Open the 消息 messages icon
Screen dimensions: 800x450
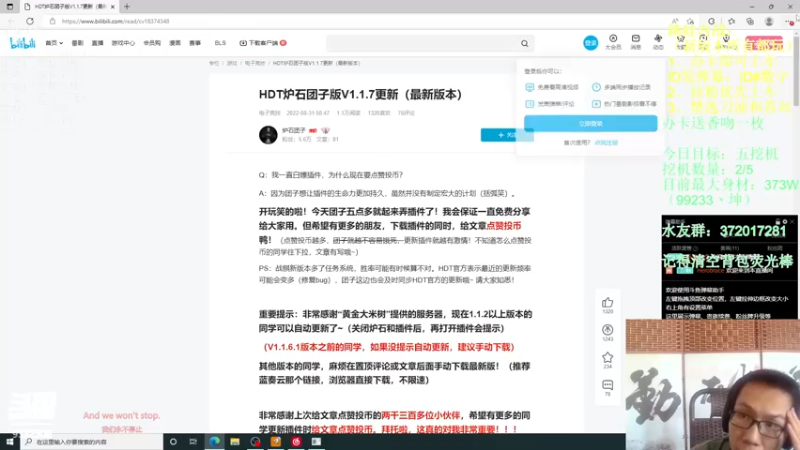click(636, 42)
